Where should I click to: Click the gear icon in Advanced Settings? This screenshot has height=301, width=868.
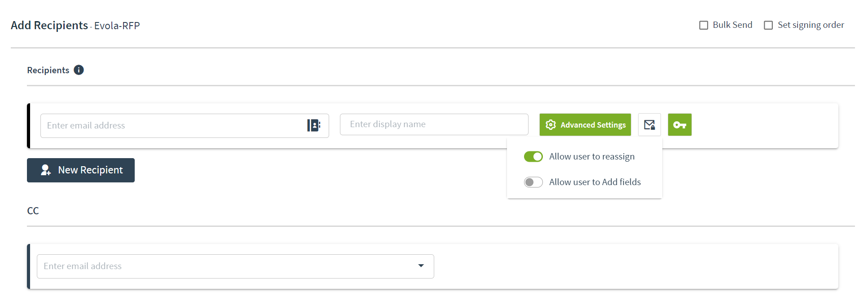tap(551, 125)
